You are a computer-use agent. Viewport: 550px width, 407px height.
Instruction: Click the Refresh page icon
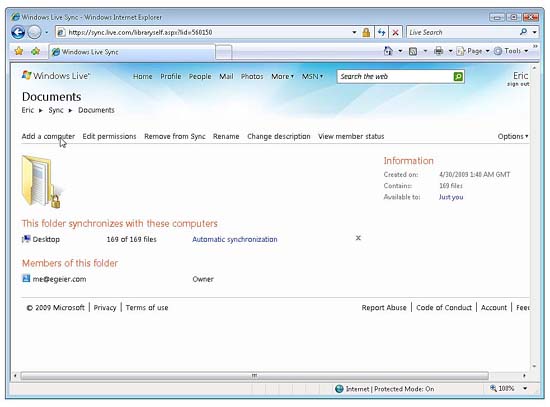coord(381,32)
